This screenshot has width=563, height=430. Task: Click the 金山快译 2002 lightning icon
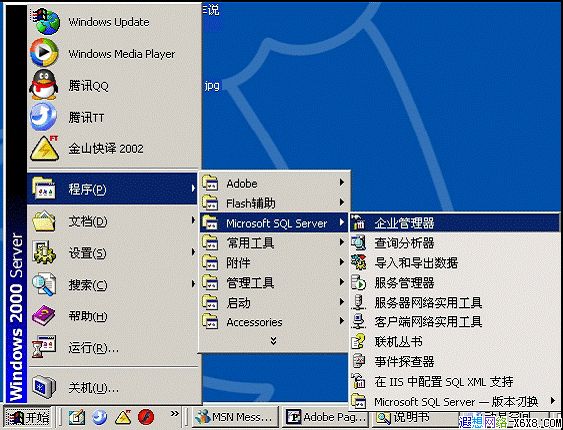click(45, 148)
